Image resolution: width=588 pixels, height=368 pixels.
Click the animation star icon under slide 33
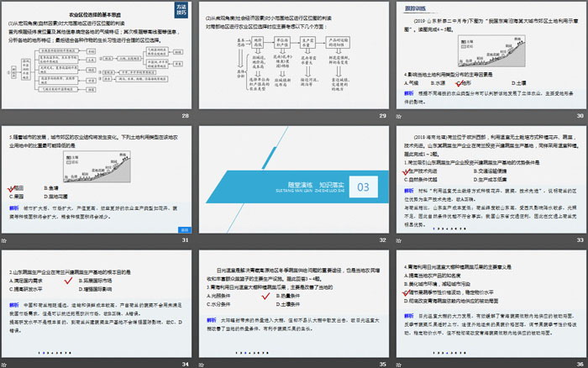pos(399,240)
